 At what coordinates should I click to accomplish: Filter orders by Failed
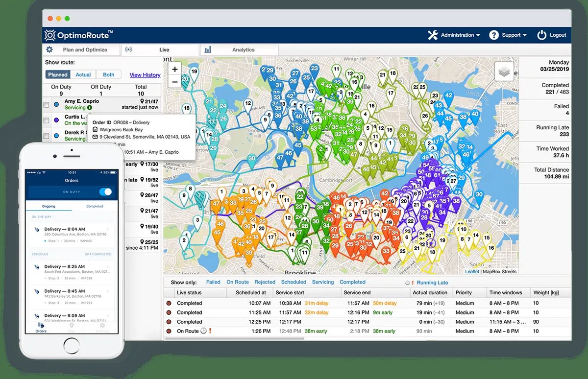213,282
